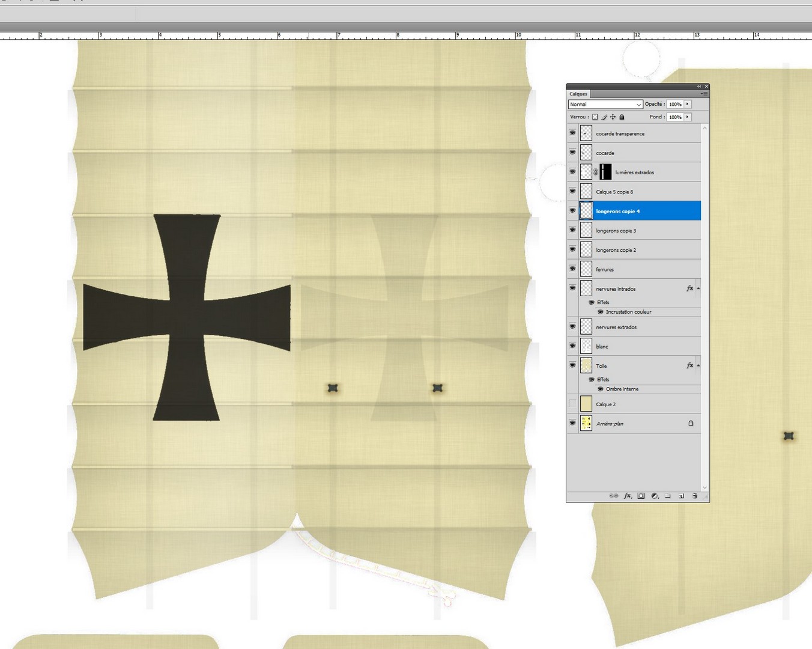Open the add layer style fx button at panel bottom

click(628, 496)
